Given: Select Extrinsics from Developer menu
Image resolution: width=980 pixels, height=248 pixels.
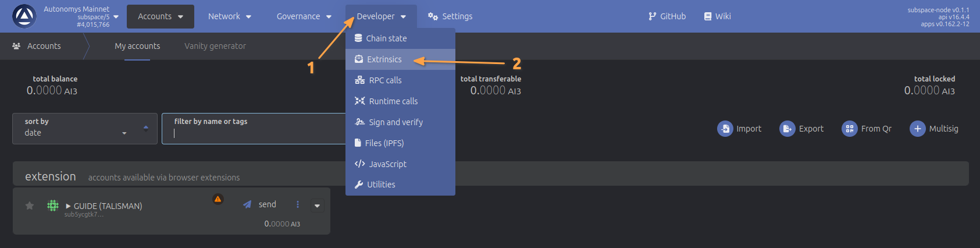Looking at the screenshot, I should click(x=384, y=59).
